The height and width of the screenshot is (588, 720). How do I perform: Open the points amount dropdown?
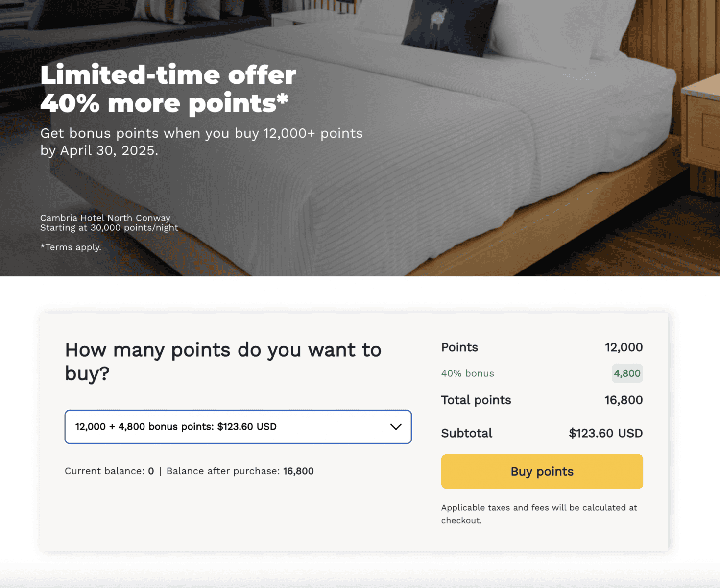coord(238,427)
